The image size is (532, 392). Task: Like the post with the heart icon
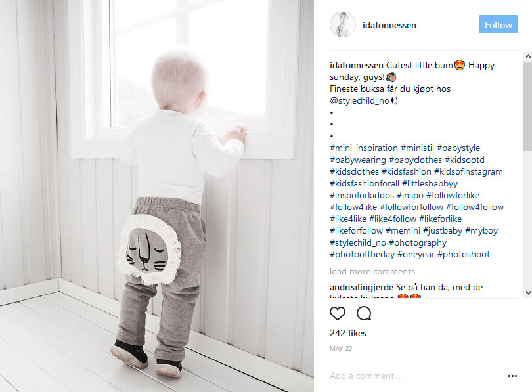click(337, 313)
